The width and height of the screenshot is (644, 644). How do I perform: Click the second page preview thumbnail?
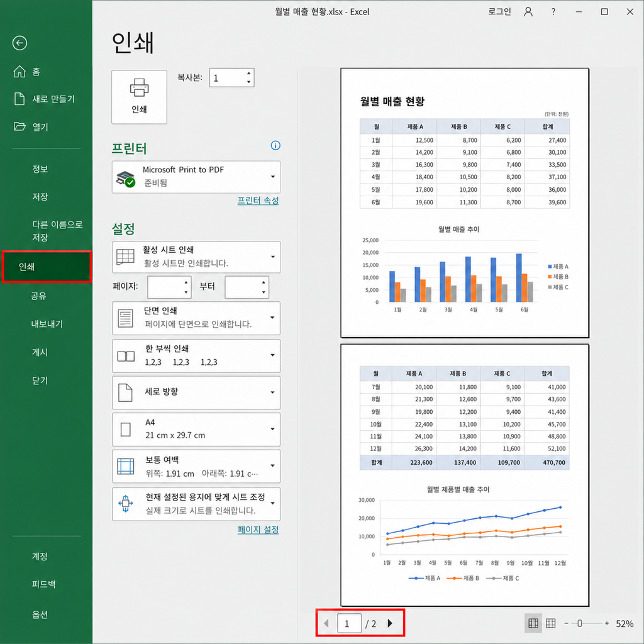click(x=465, y=475)
